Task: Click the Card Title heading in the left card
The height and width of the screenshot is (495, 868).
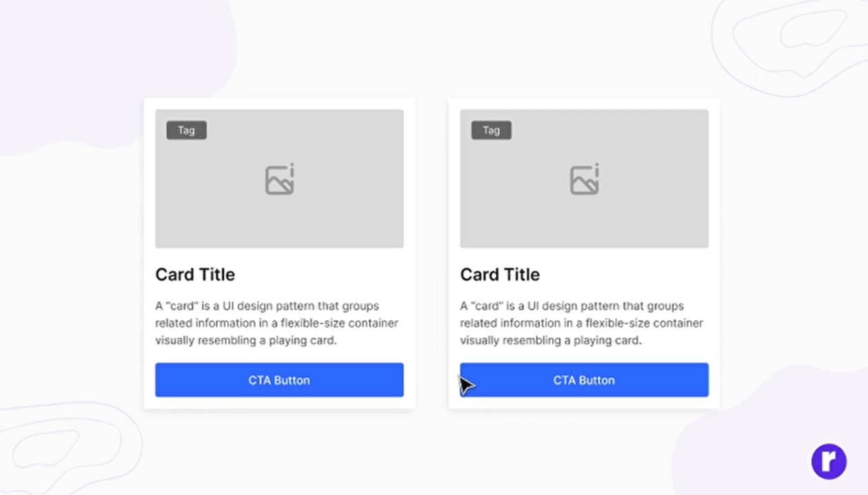Action: click(x=195, y=274)
